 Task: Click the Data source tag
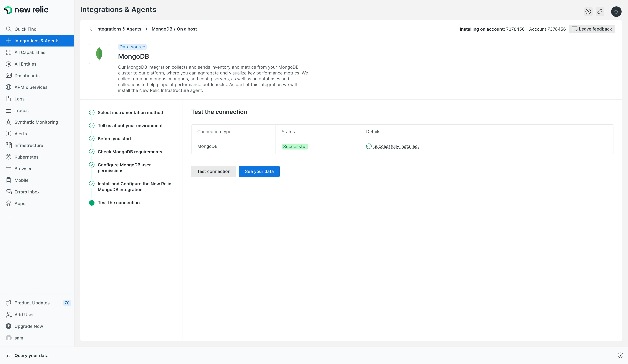[132, 47]
